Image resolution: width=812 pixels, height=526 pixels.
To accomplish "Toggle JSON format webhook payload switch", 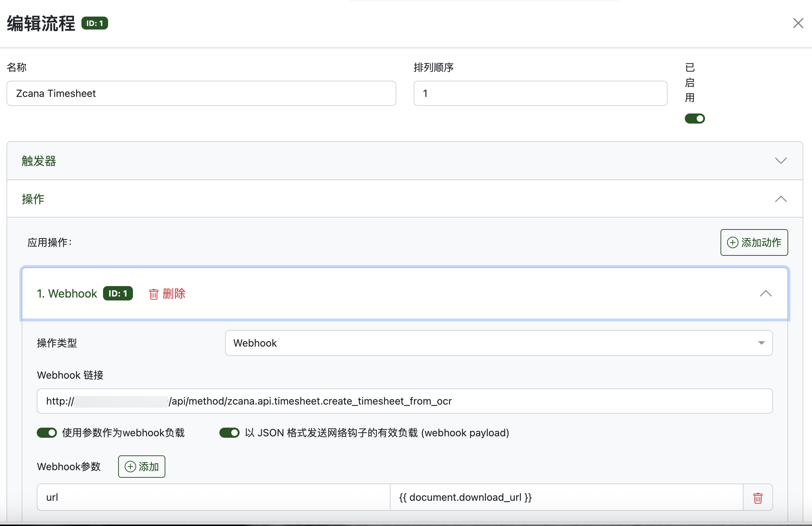I will pyautogui.click(x=229, y=433).
